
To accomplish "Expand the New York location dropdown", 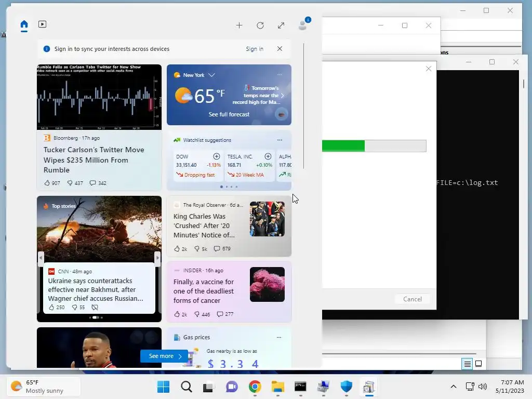I will (212, 75).
